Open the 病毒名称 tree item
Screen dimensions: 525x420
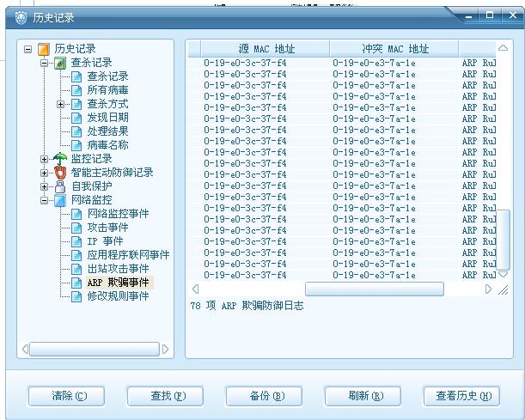(x=107, y=145)
